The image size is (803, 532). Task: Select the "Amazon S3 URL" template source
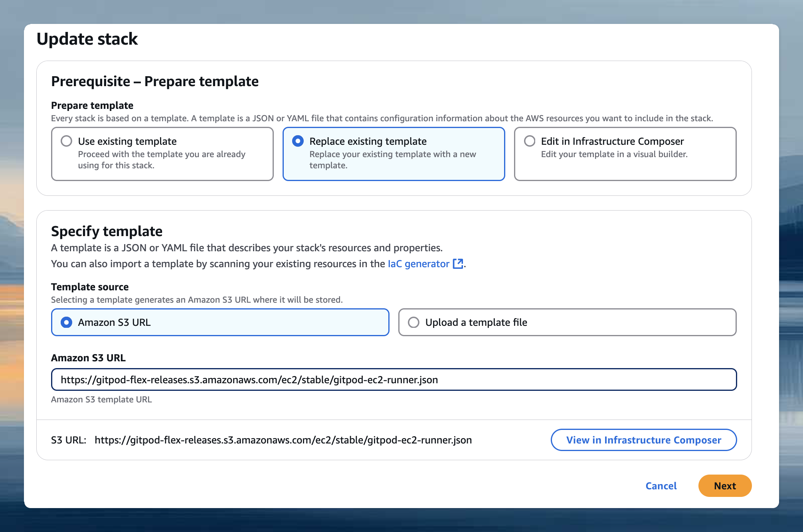(x=67, y=322)
